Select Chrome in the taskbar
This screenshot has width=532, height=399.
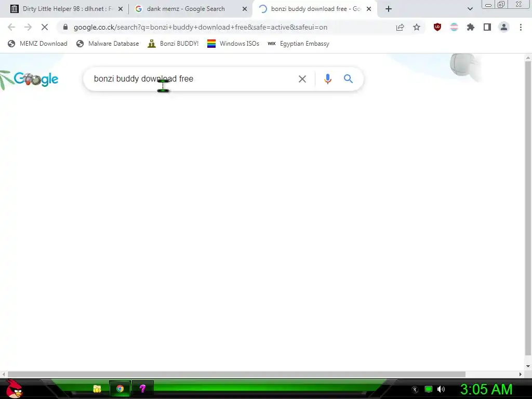tap(120, 389)
